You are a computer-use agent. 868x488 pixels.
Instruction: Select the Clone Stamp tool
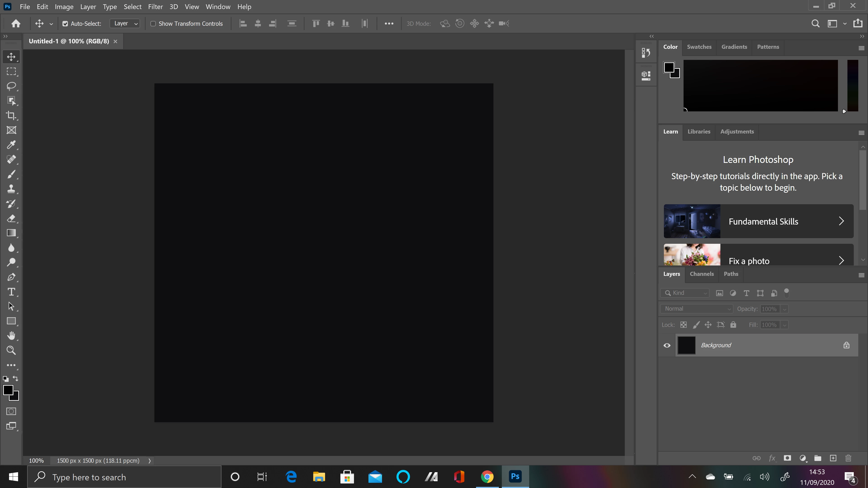point(11,189)
